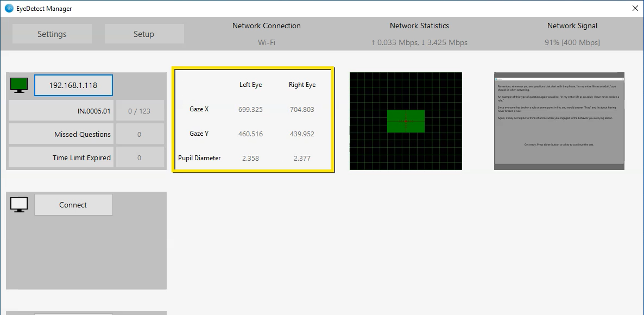The width and height of the screenshot is (644, 315).
Task: Click the examinee screen preview thumbnail
Action: (x=559, y=121)
